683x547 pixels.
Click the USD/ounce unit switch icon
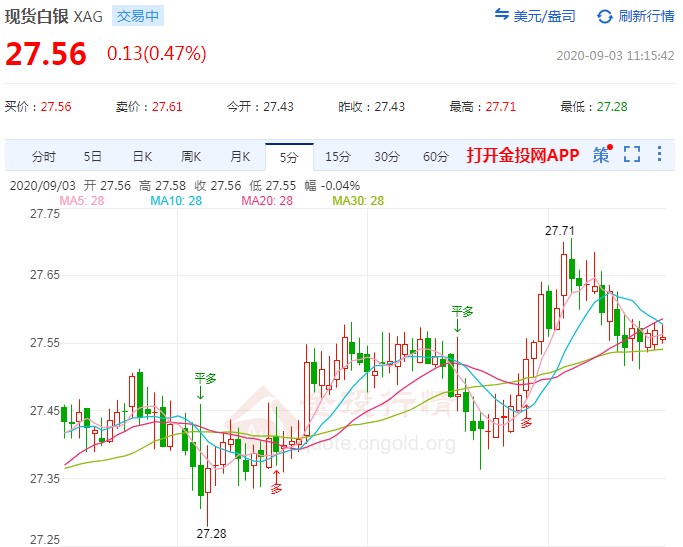[502, 16]
